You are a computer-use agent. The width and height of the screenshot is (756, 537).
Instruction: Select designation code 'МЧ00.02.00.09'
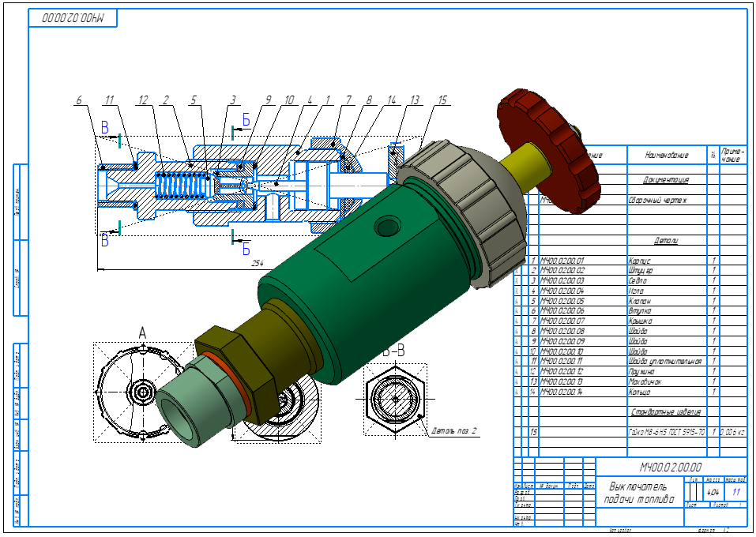coord(562,341)
